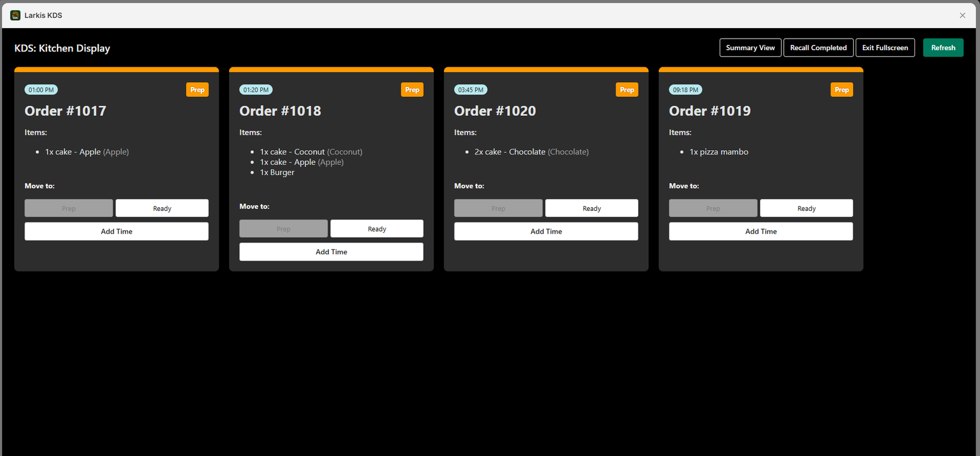Click the 01:00 PM time tag
This screenshot has width=980, height=456.
41,89
